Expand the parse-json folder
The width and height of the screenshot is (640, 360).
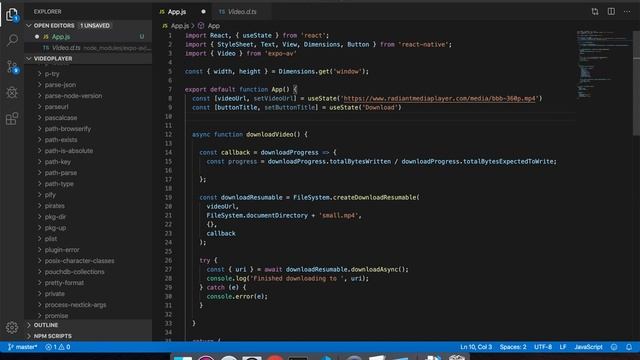tap(88, 85)
